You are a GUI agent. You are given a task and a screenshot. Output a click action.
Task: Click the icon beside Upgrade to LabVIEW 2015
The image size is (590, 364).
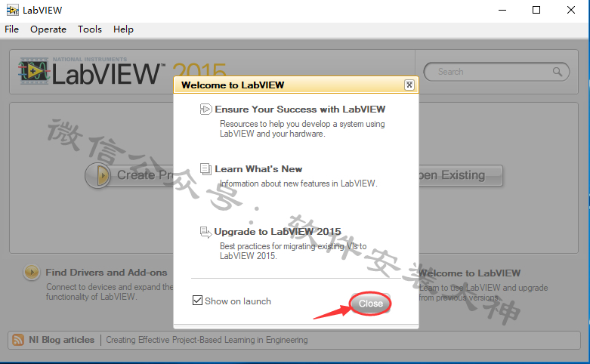point(205,232)
